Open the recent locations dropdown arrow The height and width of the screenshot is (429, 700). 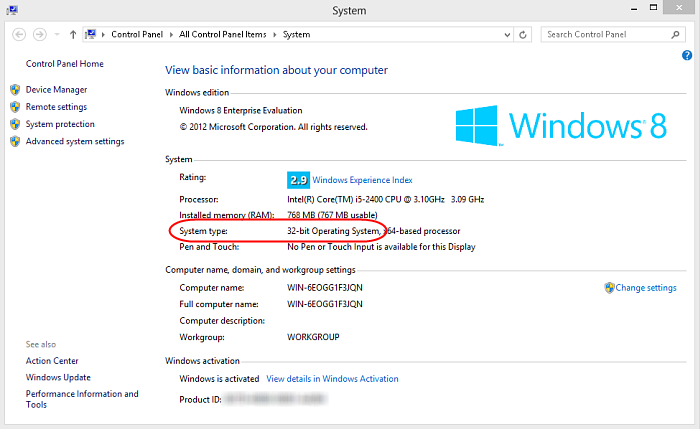click(x=57, y=34)
